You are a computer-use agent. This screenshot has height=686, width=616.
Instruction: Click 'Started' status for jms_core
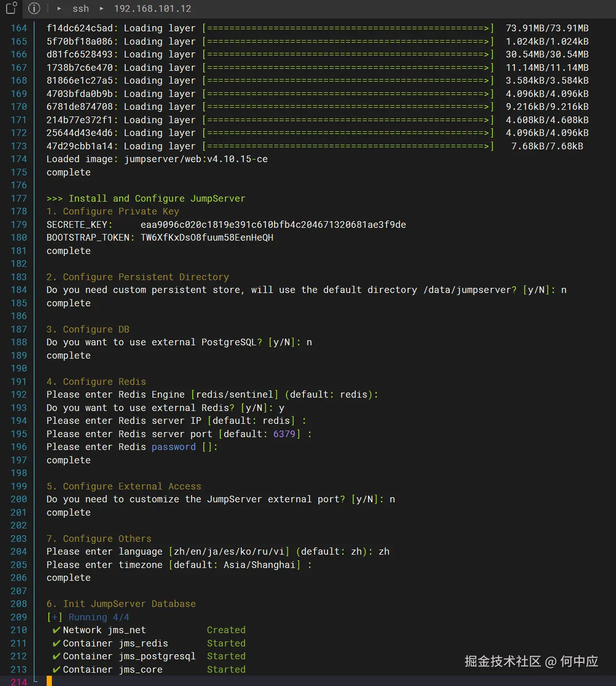(x=226, y=670)
